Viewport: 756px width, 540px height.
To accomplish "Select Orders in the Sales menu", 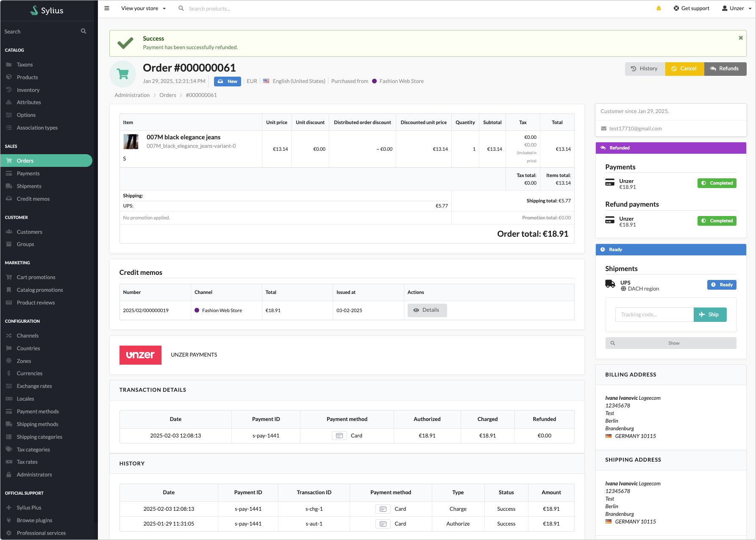I will (x=46, y=161).
